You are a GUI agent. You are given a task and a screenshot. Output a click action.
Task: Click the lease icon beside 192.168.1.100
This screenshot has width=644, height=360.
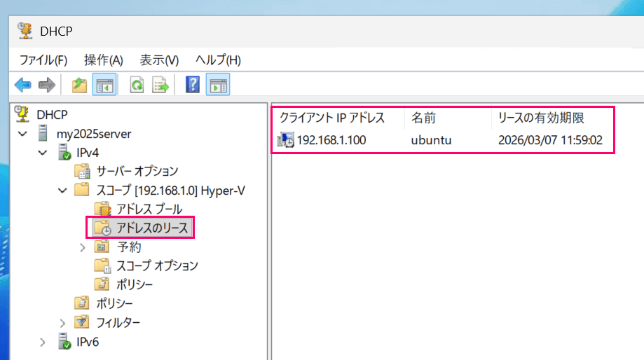coord(286,140)
